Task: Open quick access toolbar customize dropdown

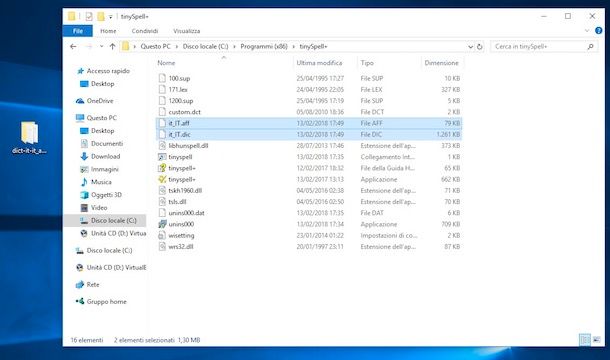Action: click(x=110, y=17)
